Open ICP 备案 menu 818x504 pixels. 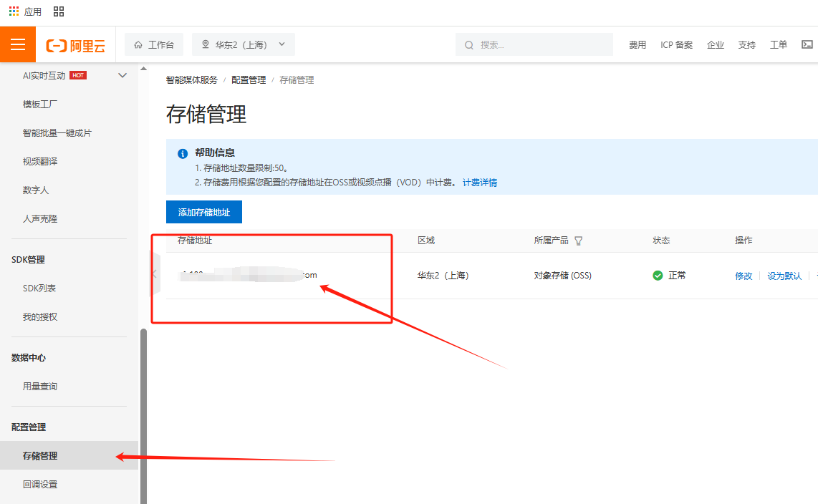click(677, 45)
